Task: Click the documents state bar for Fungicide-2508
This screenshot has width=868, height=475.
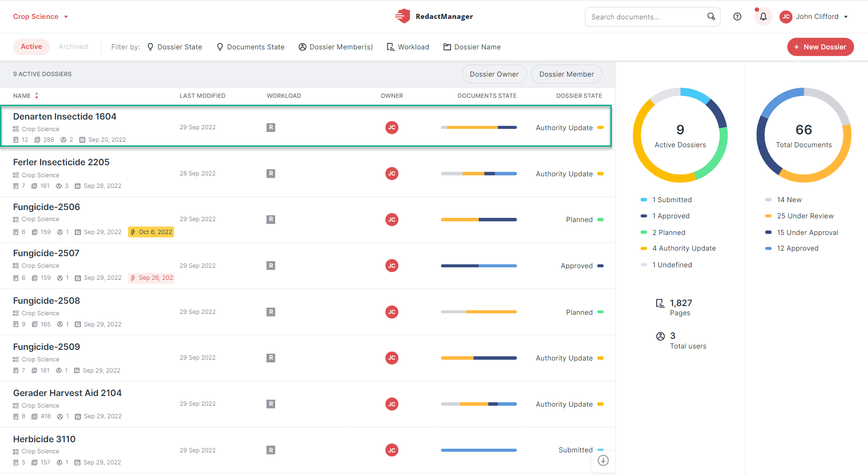Action: (479, 312)
